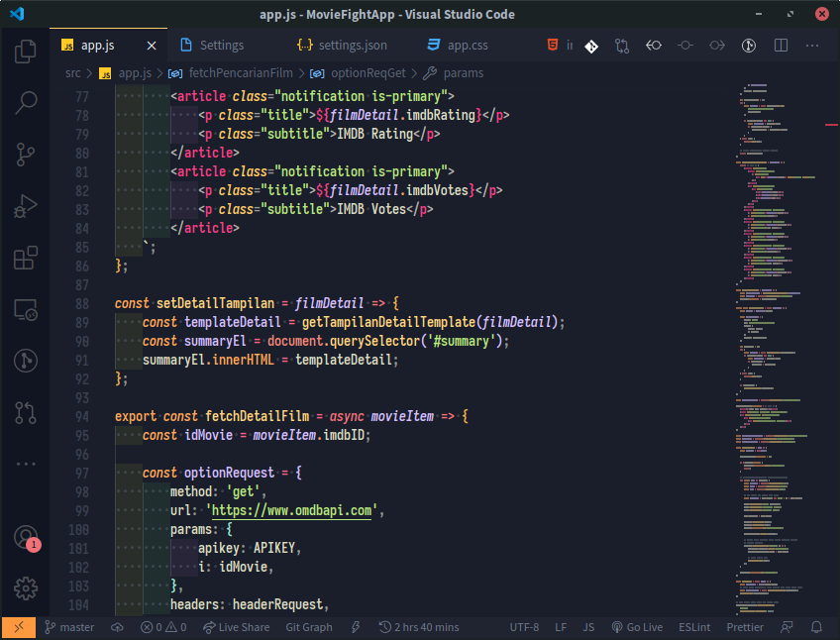840x640 pixels.
Task: Open Source Control view
Action: [x=25, y=154]
